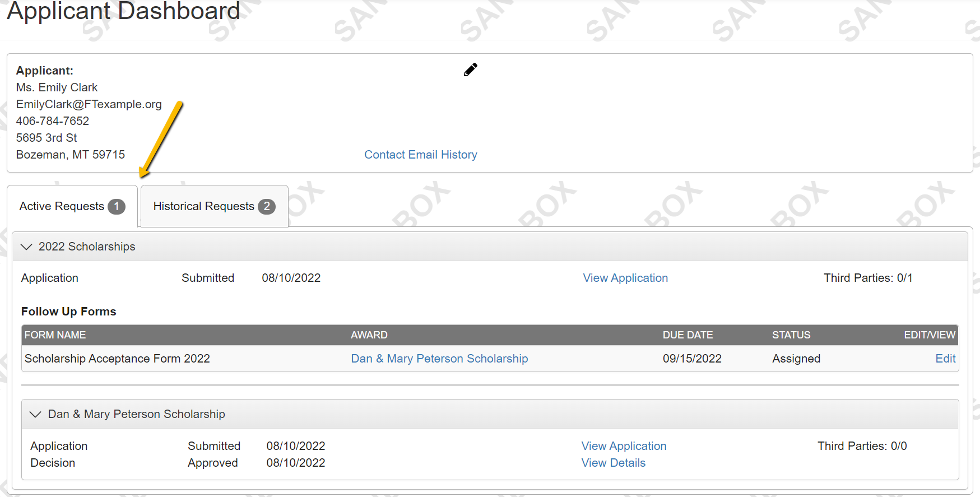Click the STATUS column header
The image size is (980, 497).
[x=791, y=335]
